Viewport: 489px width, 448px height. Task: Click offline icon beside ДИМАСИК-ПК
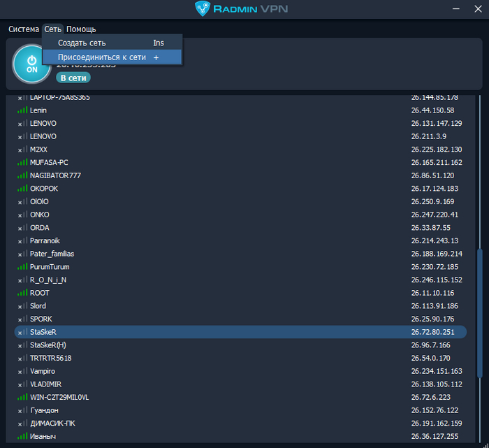point(22,424)
